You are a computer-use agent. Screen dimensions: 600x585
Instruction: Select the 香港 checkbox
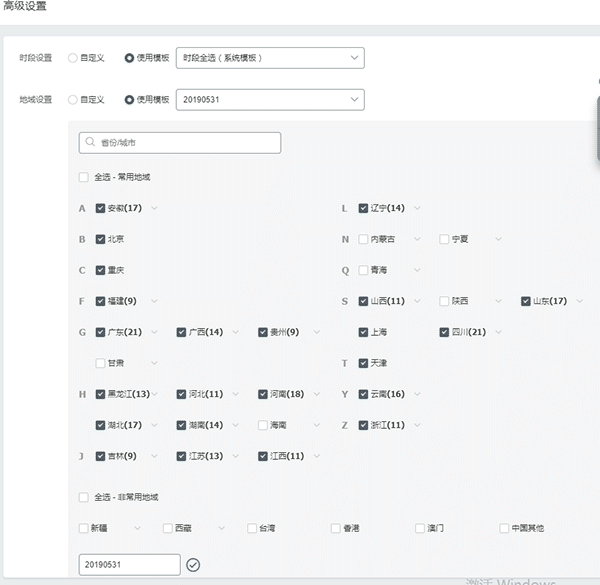tap(336, 528)
